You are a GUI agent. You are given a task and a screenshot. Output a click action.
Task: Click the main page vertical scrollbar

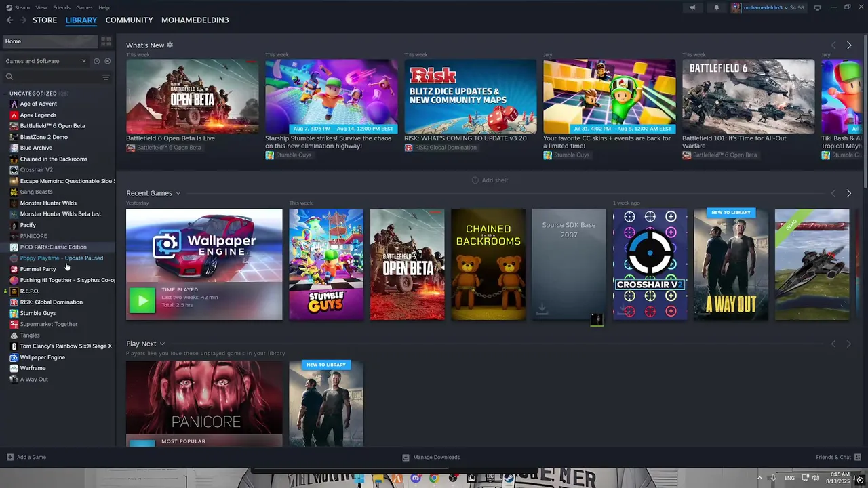click(865, 112)
